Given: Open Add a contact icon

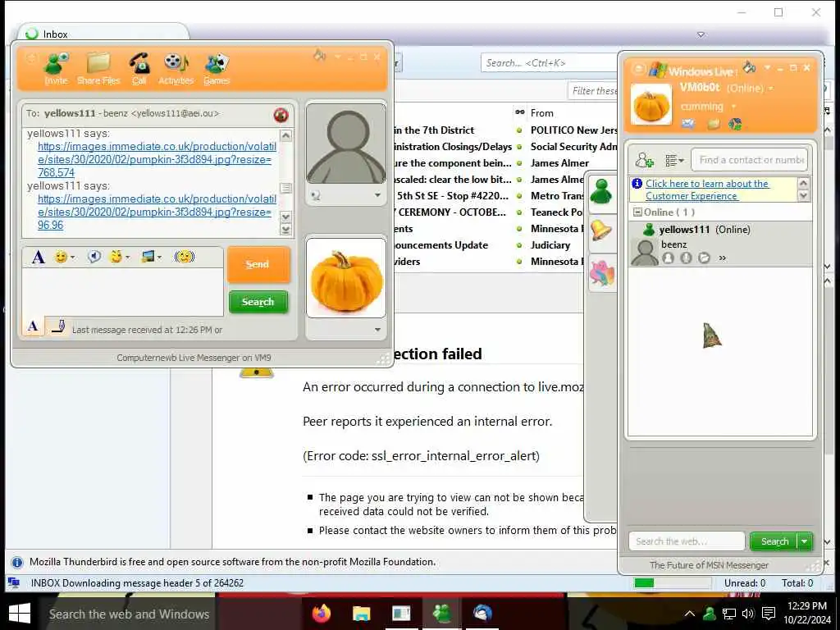Looking at the screenshot, I should click(644, 160).
